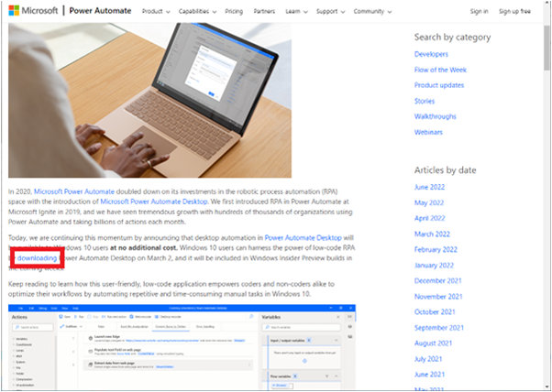Open the Stories category
Image resolution: width=552 pixels, height=392 pixels.
click(x=425, y=101)
